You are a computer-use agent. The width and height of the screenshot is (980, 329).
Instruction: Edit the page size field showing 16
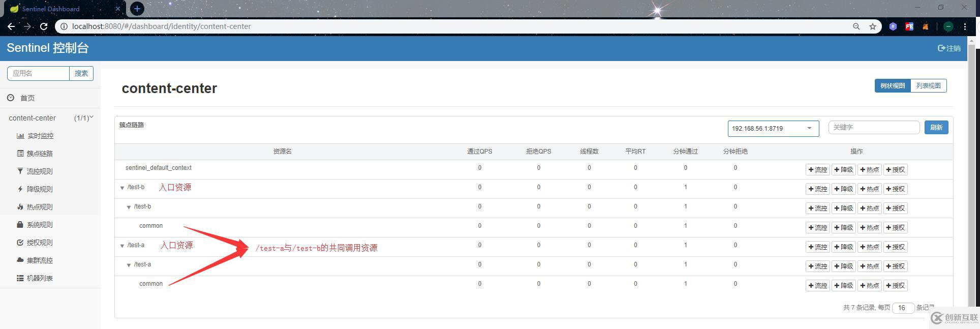tap(903, 308)
